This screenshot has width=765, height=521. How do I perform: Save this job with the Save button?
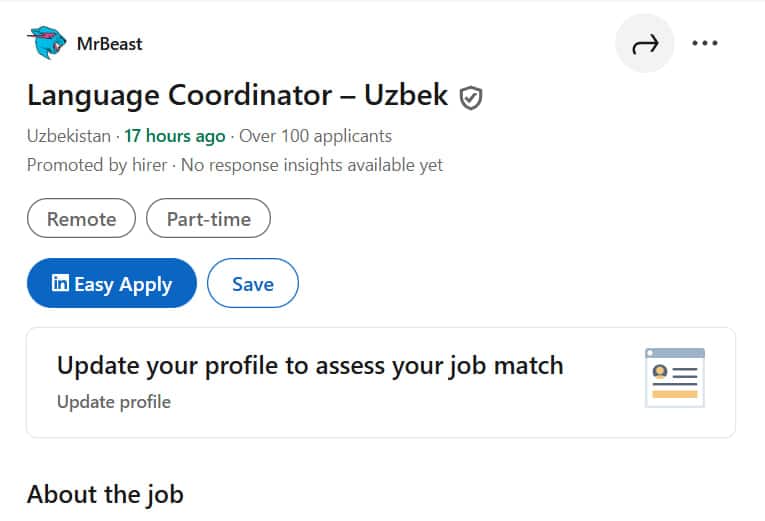pos(252,284)
